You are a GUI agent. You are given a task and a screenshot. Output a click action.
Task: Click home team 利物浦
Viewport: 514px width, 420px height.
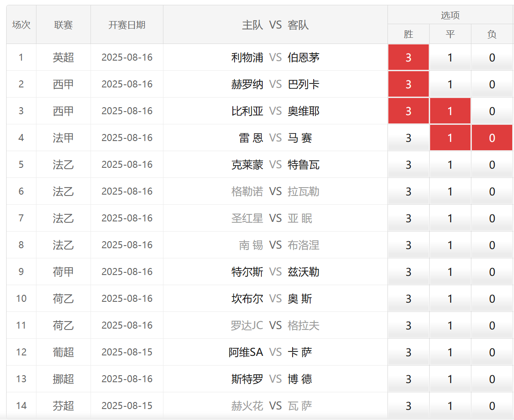click(247, 58)
